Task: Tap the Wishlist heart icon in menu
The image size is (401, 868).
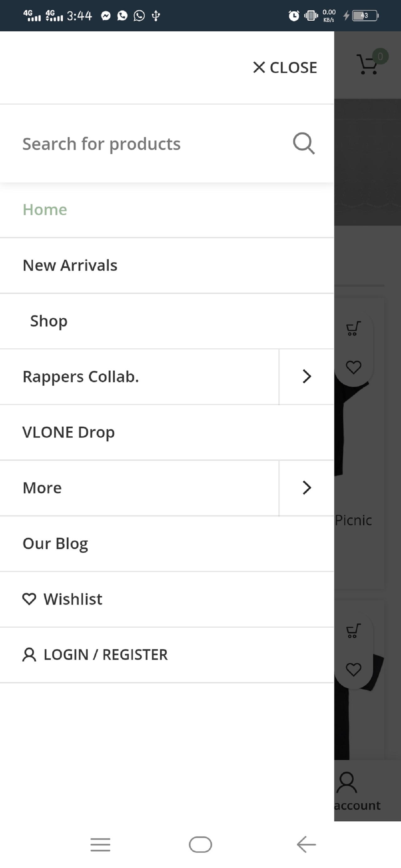Action: pos(29,599)
